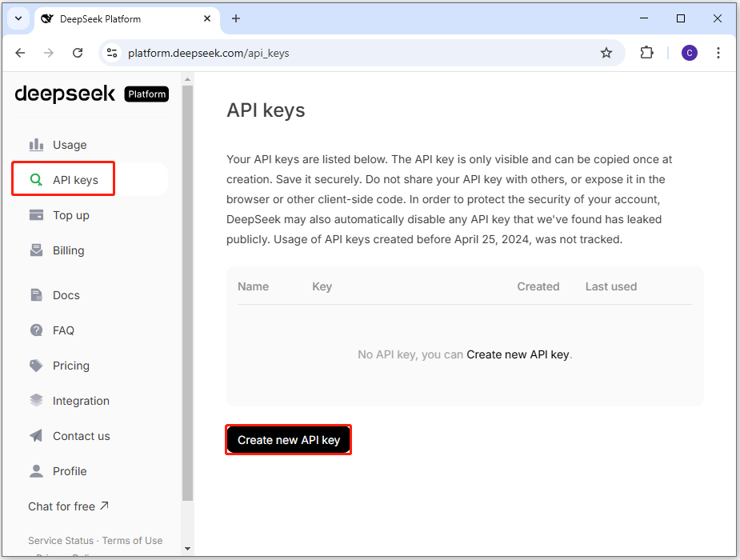Viewport: 740px width, 560px height.
Task: Click the Usage bar chart icon
Action: point(36,145)
